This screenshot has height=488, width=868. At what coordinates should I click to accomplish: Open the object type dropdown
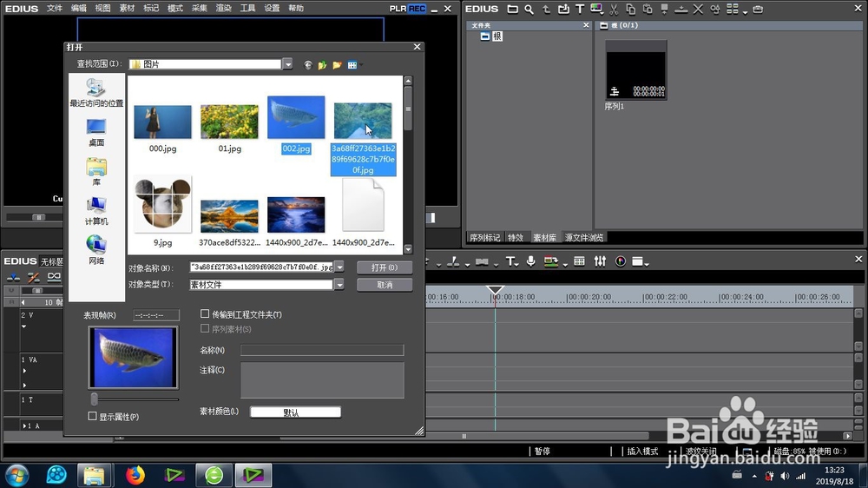(339, 285)
